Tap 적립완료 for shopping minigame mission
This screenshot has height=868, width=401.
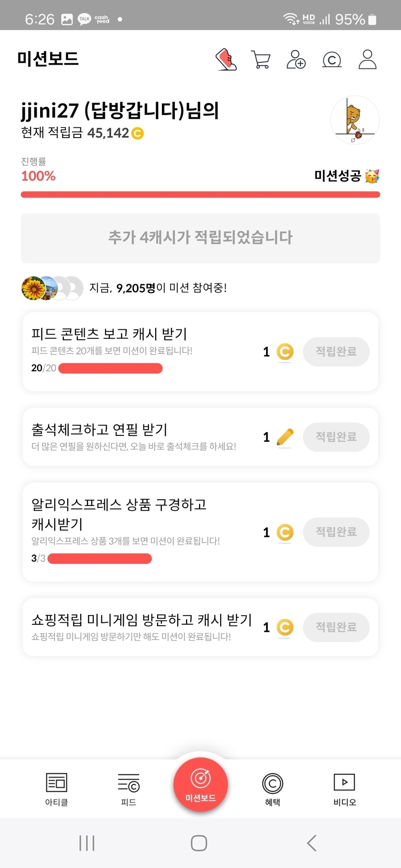coord(336,627)
